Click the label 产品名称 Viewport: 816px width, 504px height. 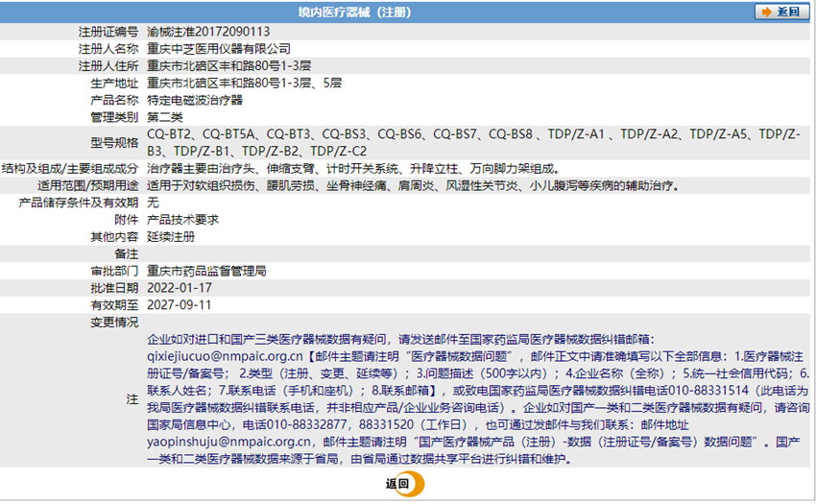(114, 100)
